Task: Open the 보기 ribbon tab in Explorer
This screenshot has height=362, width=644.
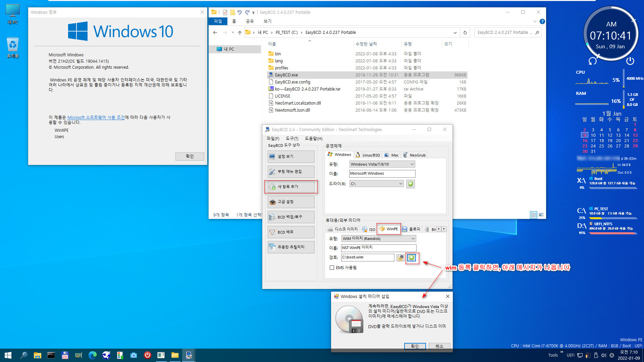Action: (x=267, y=21)
